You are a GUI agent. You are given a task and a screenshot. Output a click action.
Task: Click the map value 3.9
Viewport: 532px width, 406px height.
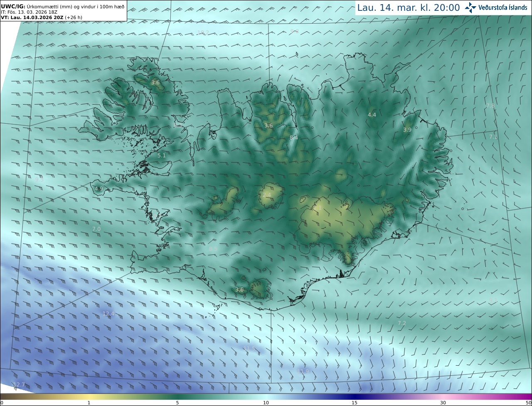pyautogui.click(x=407, y=130)
